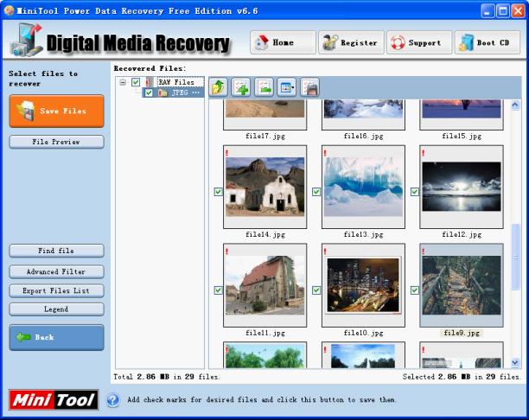This screenshot has height=420, width=529.
Task: Select the file10.jpg city night thumbnail
Action: [363, 285]
